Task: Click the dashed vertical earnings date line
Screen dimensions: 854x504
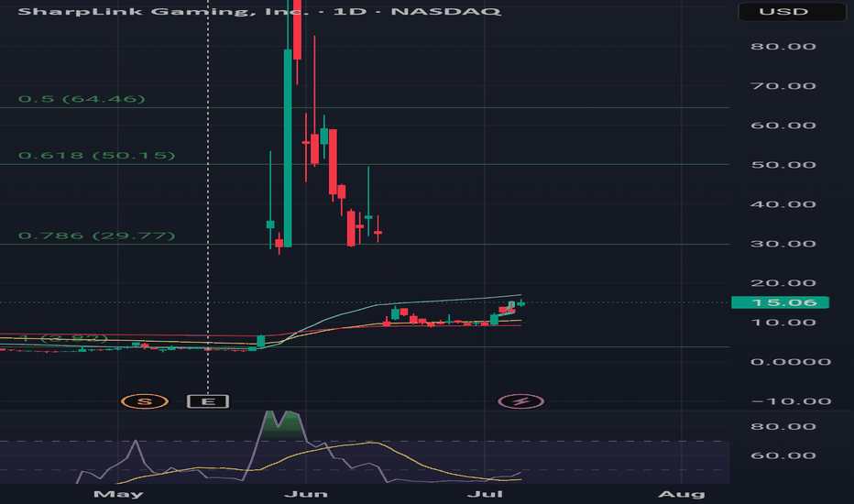Action: pyautogui.click(x=208, y=196)
